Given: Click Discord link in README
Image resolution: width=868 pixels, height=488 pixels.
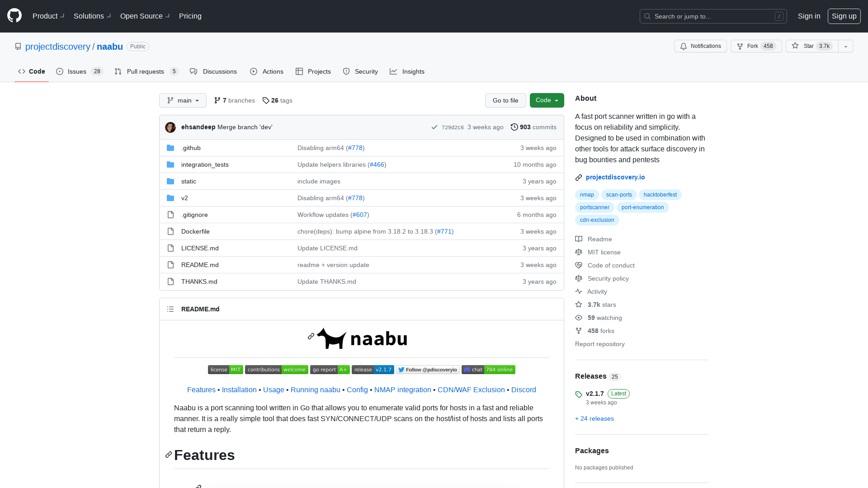Looking at the screenshot, I should [x=524, y=389].
